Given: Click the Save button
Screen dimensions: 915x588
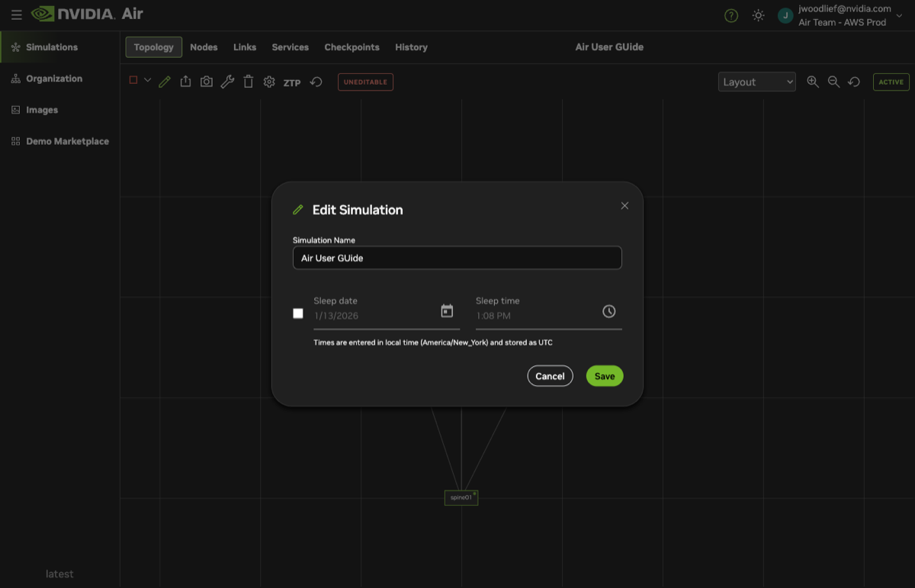Looking at the screenshot, I should click(604, 376).
